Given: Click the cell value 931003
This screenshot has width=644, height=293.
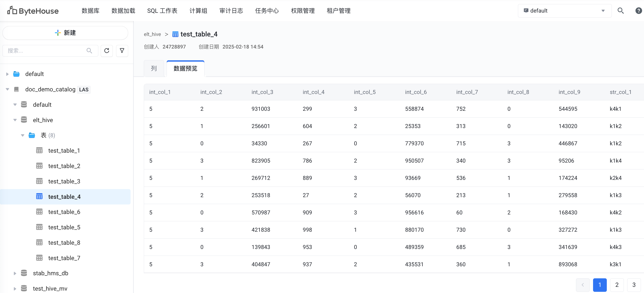Looking at the screenshot, I should [261, 109].
